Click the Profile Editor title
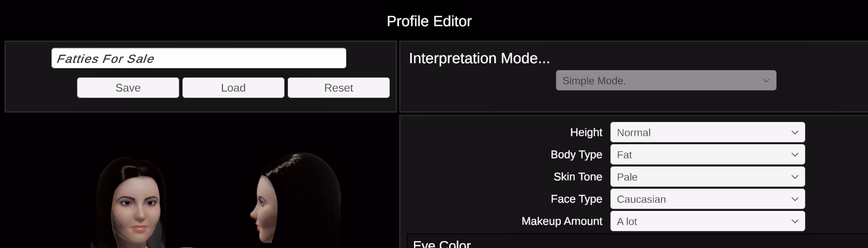 [x=429, y=21]
